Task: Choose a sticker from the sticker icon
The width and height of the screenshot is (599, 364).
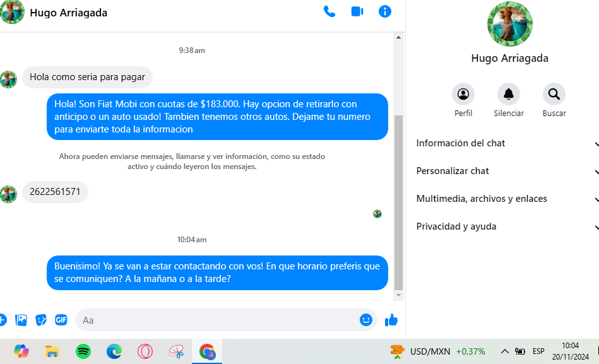Action: [41, 320]
